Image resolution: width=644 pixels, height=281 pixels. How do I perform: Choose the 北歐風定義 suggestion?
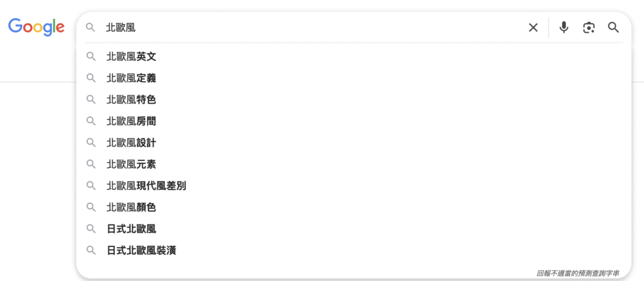coord(131,78)
